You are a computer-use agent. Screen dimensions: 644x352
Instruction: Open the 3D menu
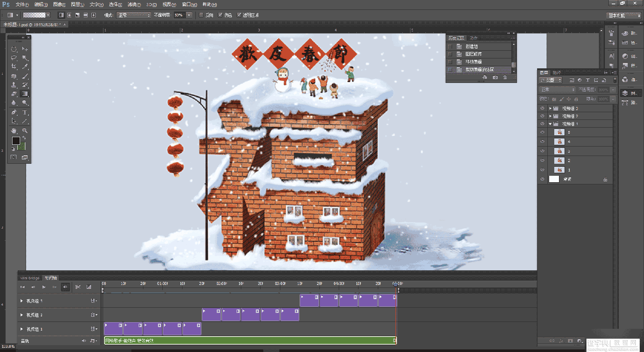click(x=152, y=4)
